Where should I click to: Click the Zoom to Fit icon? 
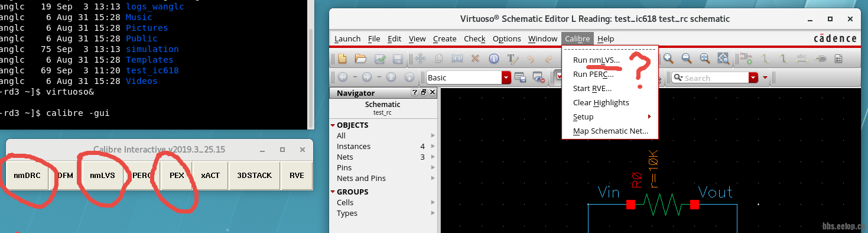click(705, 59)
